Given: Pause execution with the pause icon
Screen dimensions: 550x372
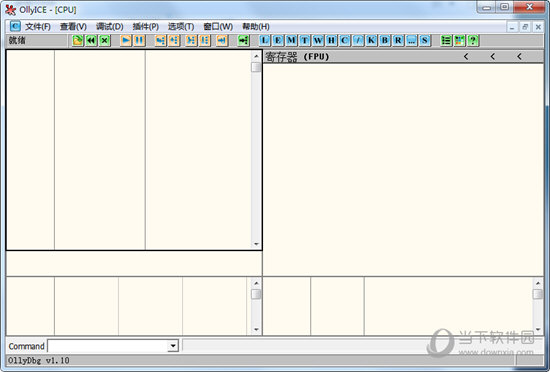Looking at the screenshot, I should 139,41.
